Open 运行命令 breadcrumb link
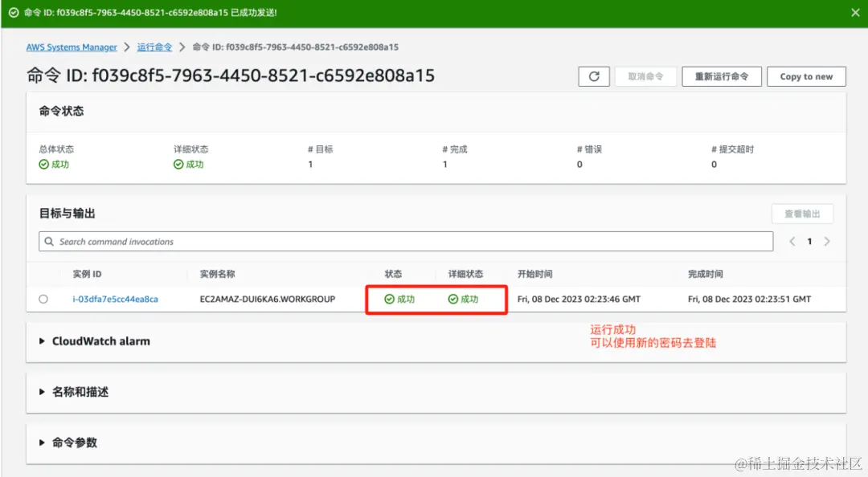868x477 pixels. pos(154,47)
